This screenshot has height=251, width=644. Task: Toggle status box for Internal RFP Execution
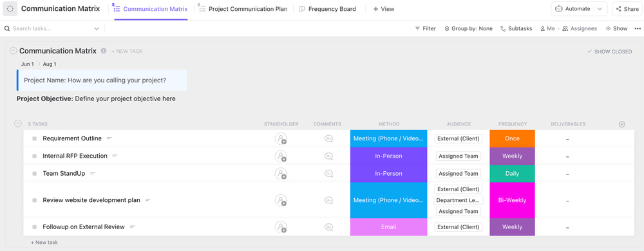tap(35, 156)
